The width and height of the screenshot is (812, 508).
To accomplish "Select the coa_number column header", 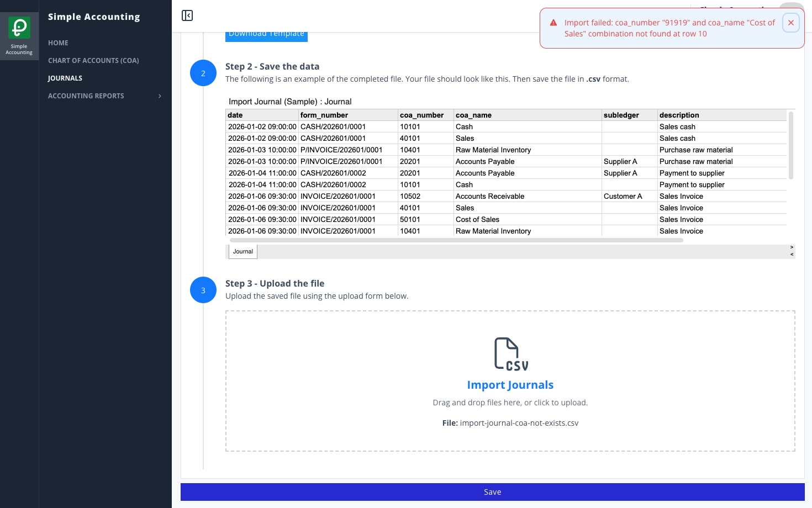I will (x=422, y=115).
